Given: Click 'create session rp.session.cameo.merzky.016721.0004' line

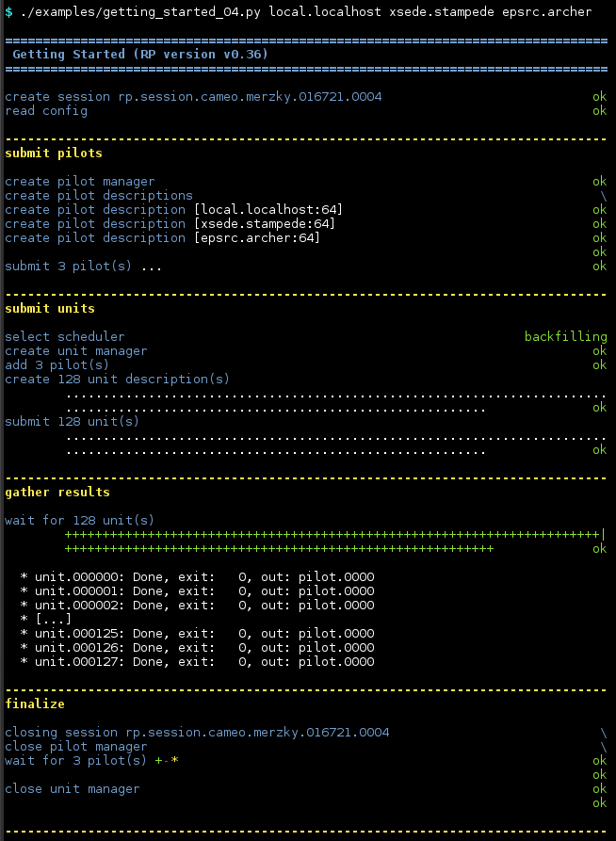Looking at the screenshot, I should click(x=193, y=97).
